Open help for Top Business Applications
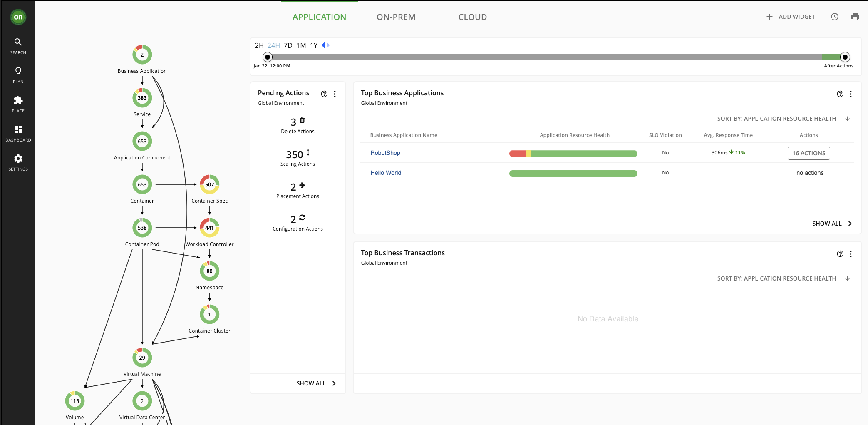The height and width of the screenshot is (425, 868). pos(840,94)
